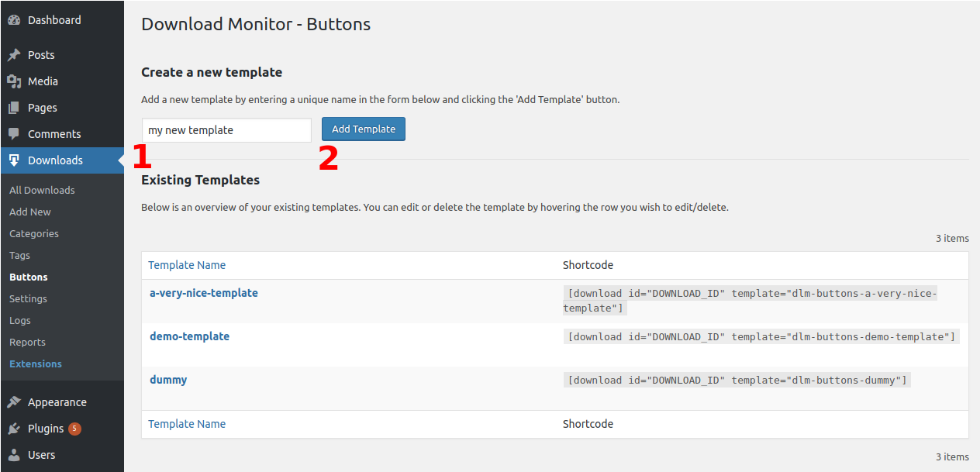Open the Reports submenu

coord(27,342)
